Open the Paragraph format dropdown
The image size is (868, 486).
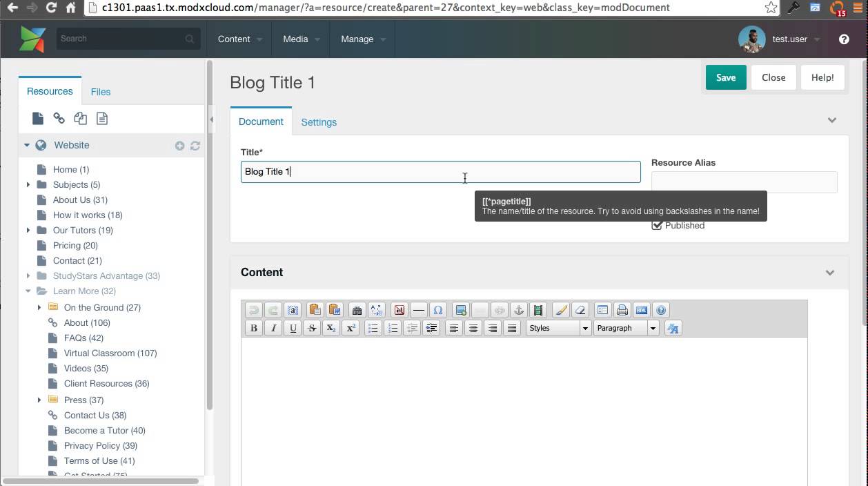click(627, 328)
